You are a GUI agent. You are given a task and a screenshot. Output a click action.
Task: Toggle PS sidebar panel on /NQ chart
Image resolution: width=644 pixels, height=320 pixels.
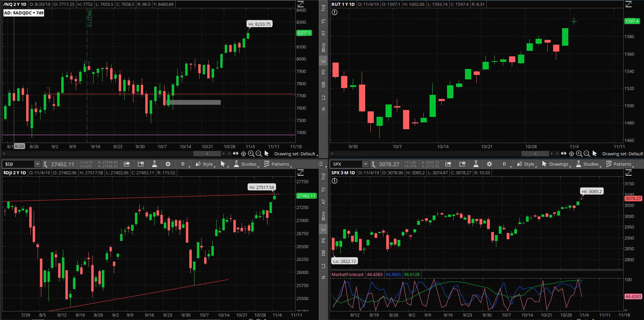tap(323, 72)
